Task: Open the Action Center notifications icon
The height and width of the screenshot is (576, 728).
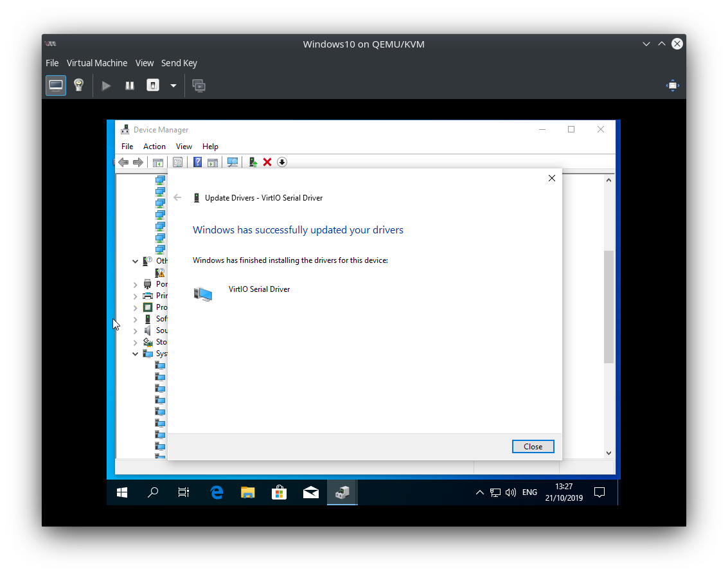Action: 599,492
